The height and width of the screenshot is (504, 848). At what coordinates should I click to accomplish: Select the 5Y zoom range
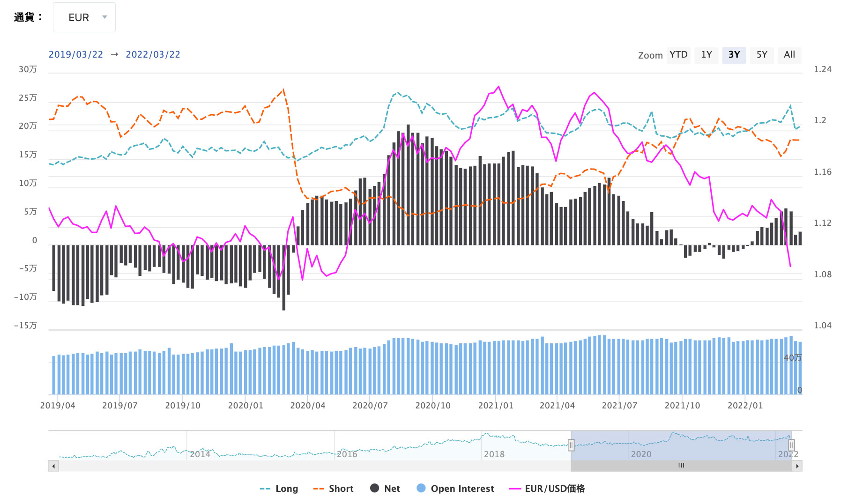click(x=762, y=55)
